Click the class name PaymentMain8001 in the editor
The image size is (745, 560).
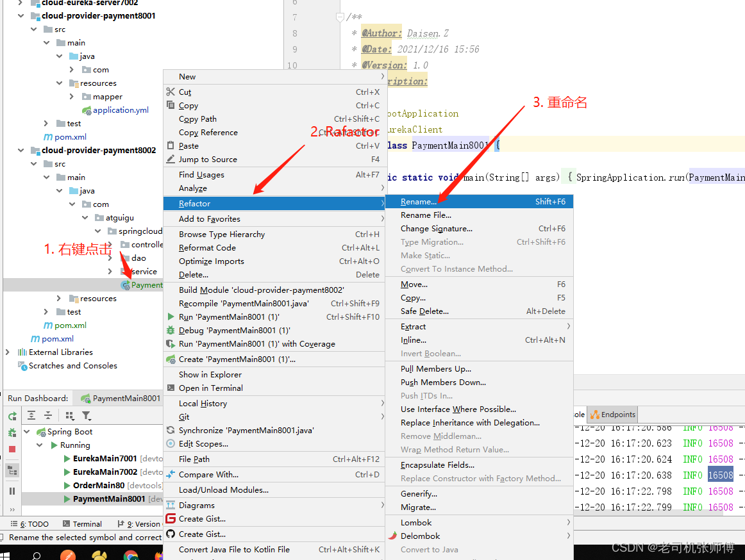coord(450,145)
